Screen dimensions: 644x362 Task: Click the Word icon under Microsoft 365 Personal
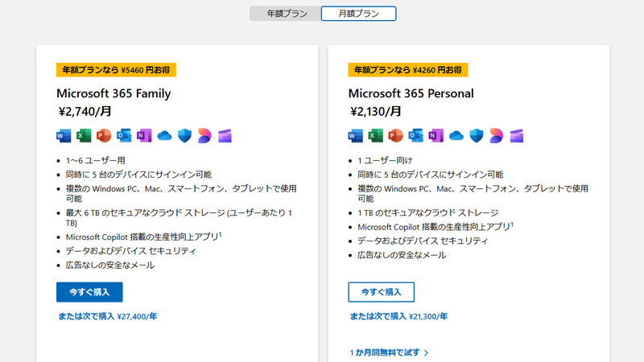click(x=355, y=135)
